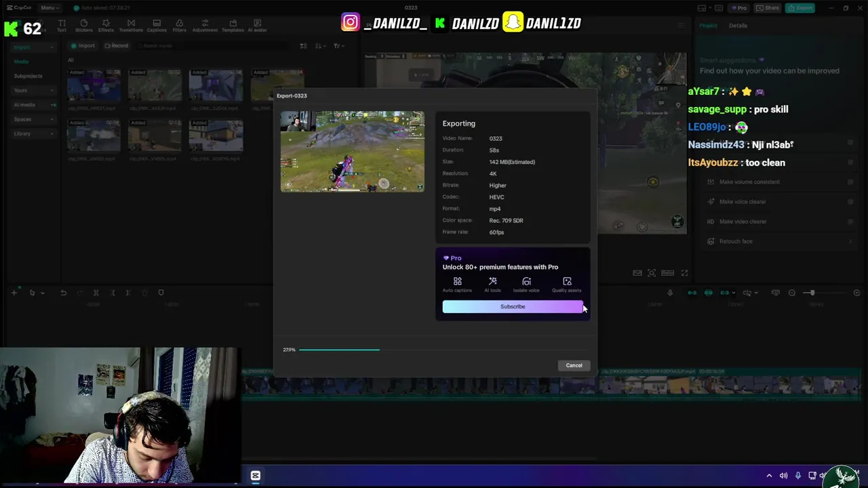This screenshot has width=868, height=488.
Task: Click the timeline zoom in icon
Action: tap(856, 293)
